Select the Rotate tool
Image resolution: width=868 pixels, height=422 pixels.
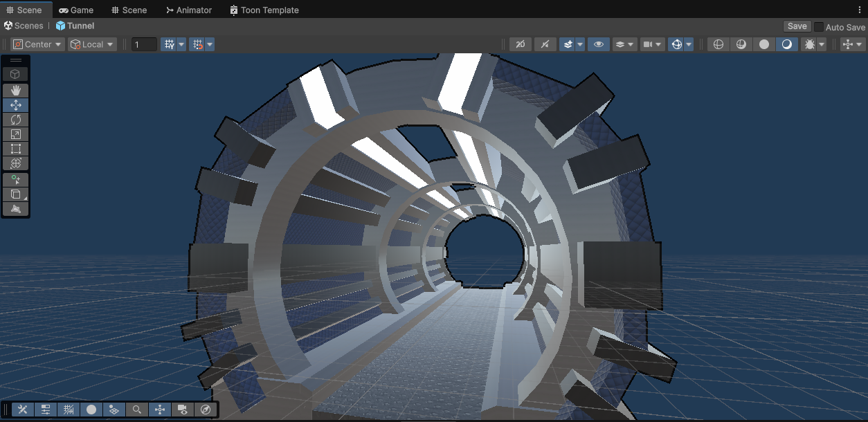pos(15,120)
